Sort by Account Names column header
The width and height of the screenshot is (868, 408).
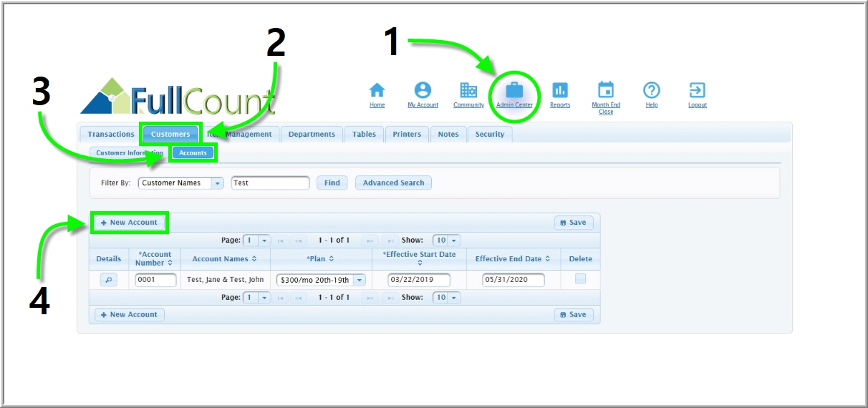(224, 259)
